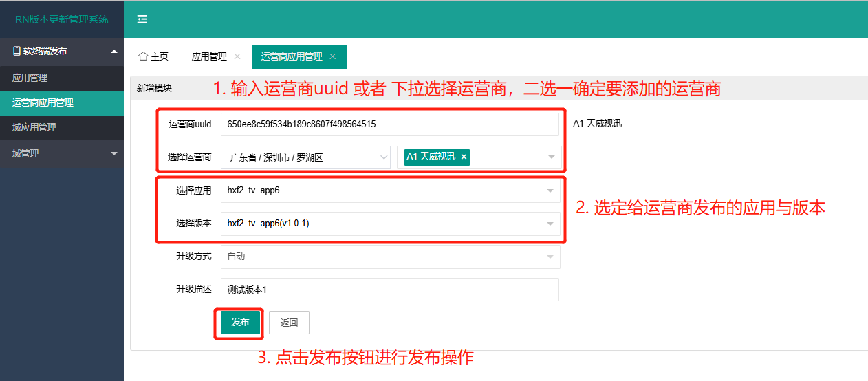The height and width of the screenshot is (381, 868).
Task: Remove the A1-天威视讯 tag
Action: pyautogui.click(x=464, y=157)
